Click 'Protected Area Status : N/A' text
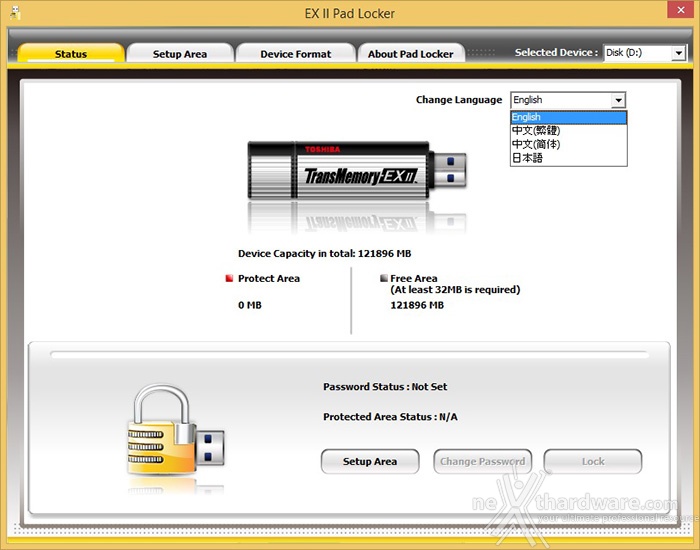 pyautogui.click(x=390, y=417)
